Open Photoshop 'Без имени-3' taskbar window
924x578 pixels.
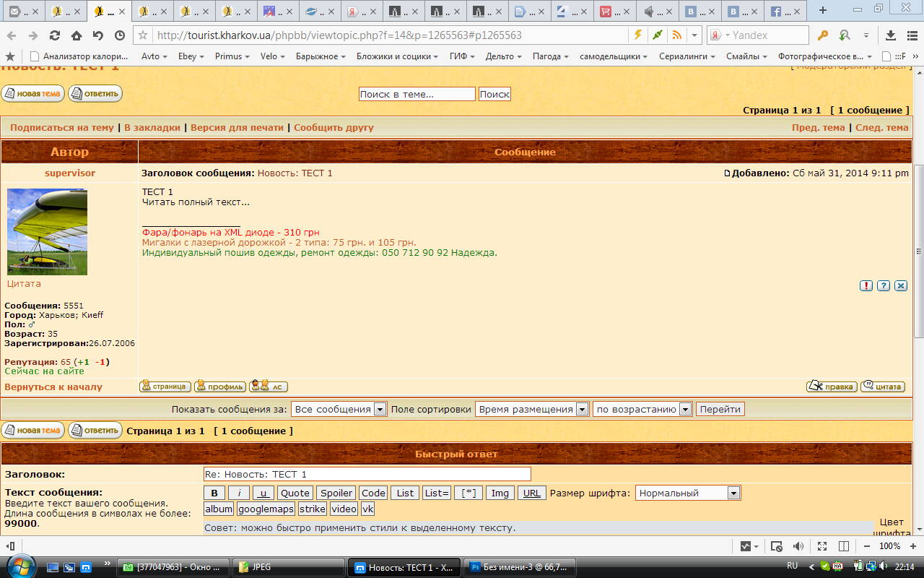(x=518, y=567)
